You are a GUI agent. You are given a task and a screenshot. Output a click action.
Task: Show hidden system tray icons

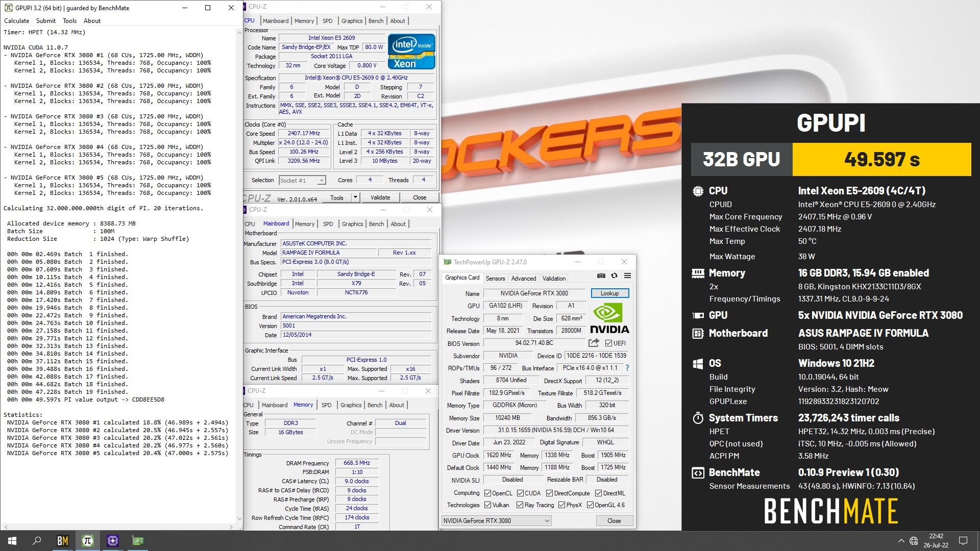[901, 541]
